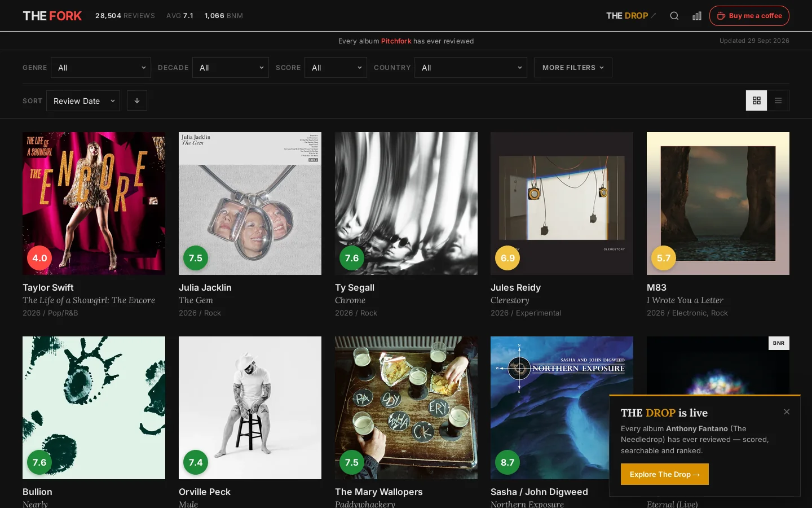Click album title Chrome

point(350,300)
